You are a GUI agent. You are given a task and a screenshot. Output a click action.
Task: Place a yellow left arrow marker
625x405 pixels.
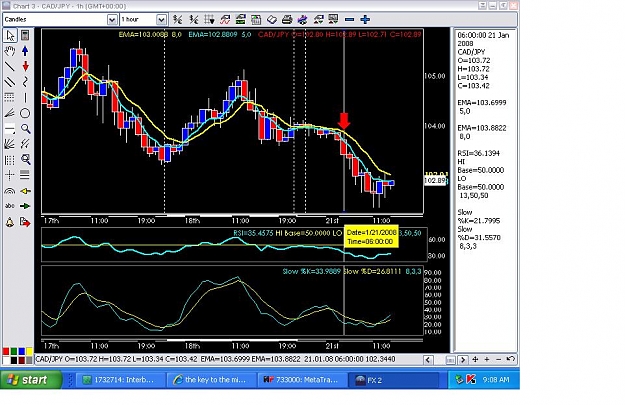pos(26,191)
